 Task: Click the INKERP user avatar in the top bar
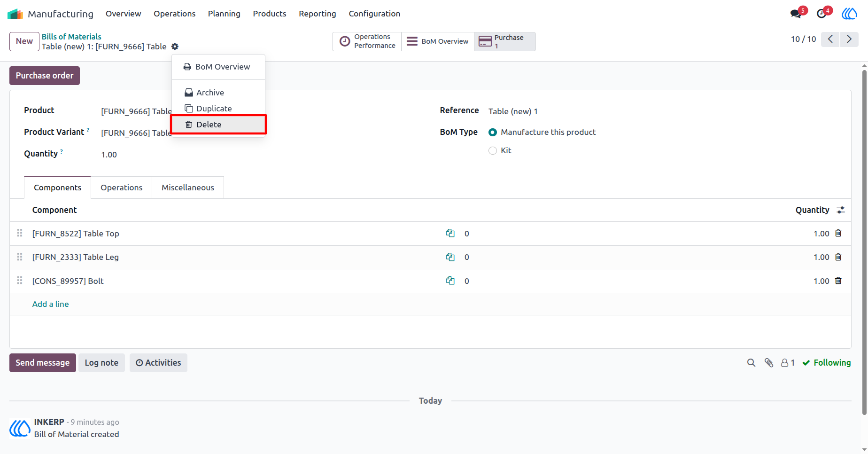point(849,14)
